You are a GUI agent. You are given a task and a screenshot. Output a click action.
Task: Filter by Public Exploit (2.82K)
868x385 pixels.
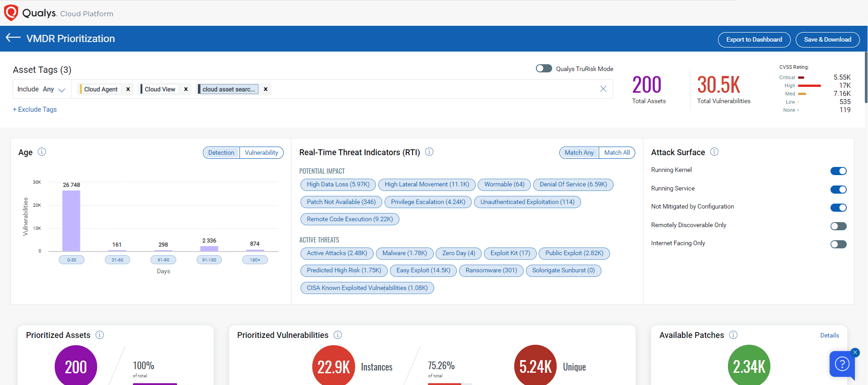[x=574, y=253]
